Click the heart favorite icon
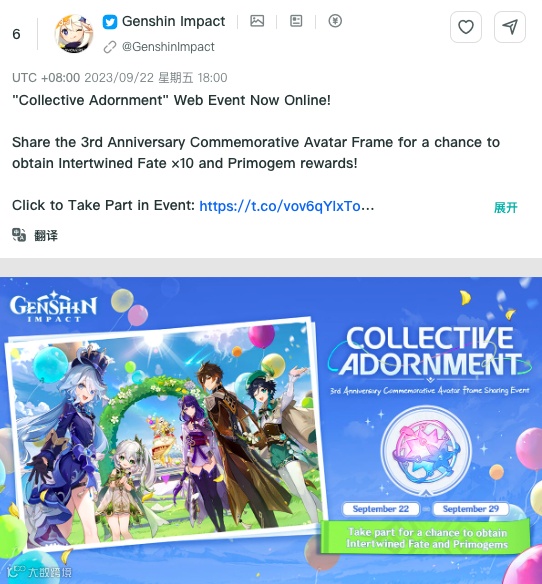Image resolution: width=542 pixels, height=584 pixels. (x=466, y=27)
